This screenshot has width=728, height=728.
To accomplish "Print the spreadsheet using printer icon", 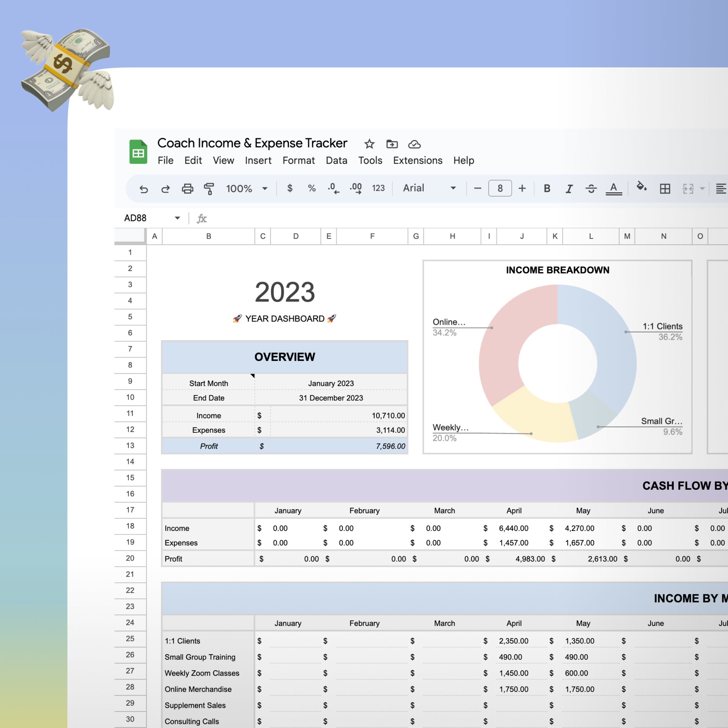I will coord(187,188).
